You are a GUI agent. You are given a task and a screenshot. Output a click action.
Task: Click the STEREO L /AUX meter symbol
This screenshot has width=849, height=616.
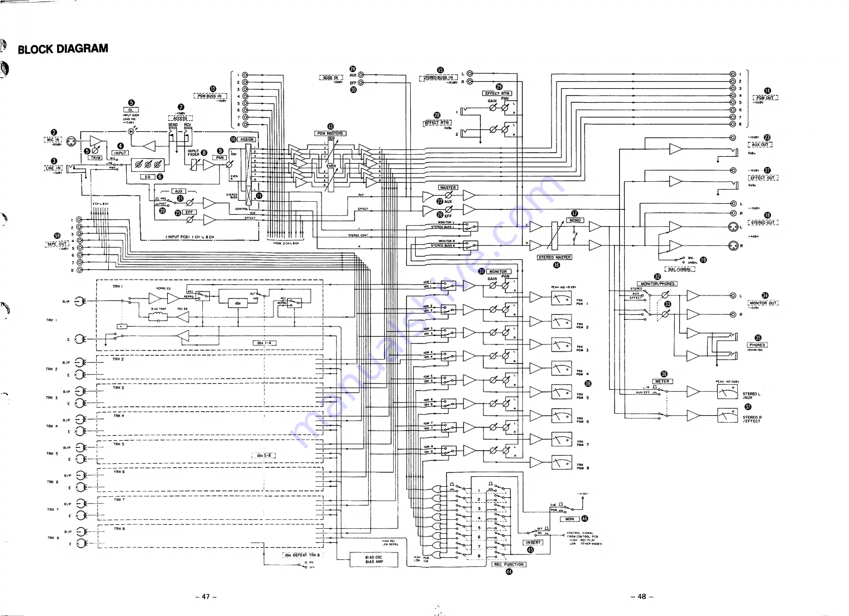727,392
